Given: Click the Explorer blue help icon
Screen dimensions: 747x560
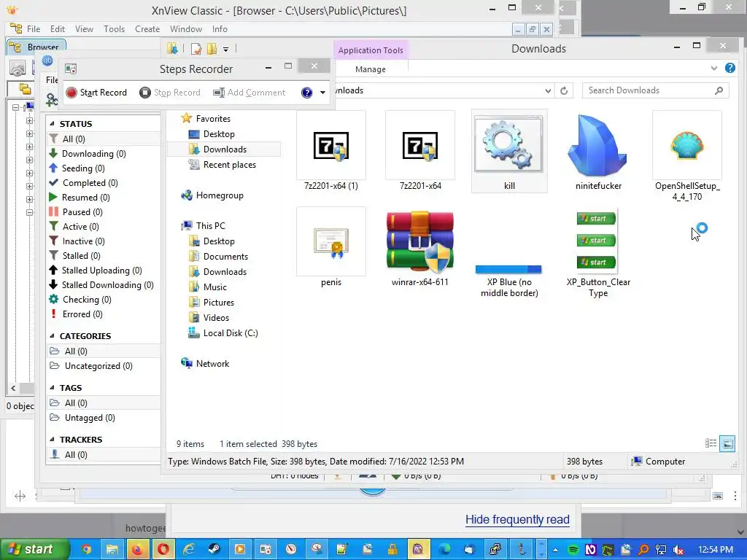Looking at the screenshot, I should pos(729,68).
